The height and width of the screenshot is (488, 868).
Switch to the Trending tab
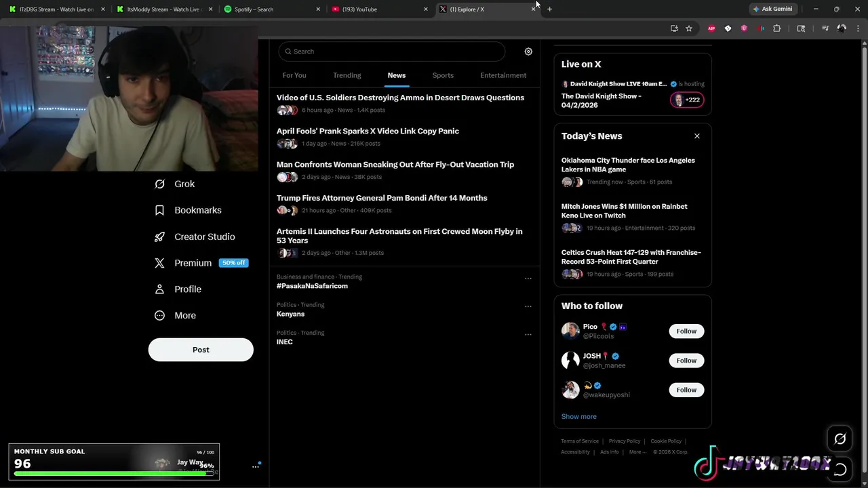347,75
